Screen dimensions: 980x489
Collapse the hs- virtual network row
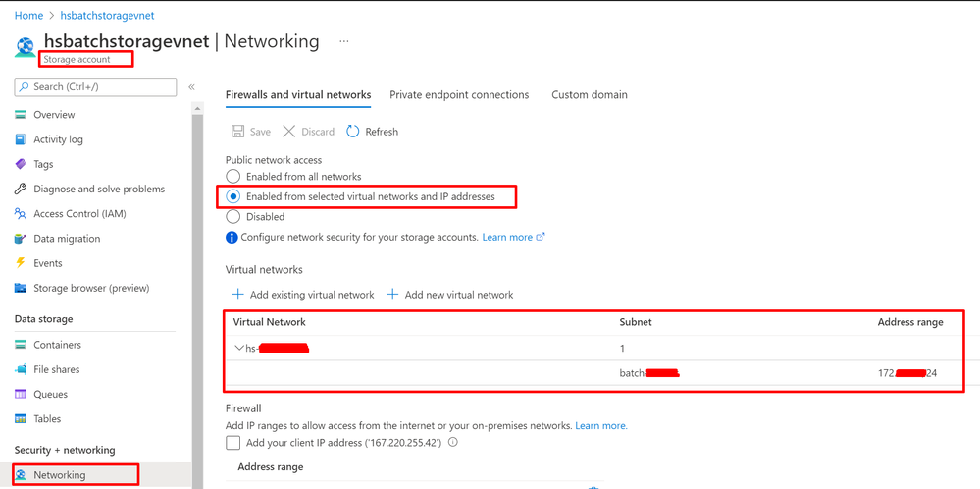click(239, 349)
